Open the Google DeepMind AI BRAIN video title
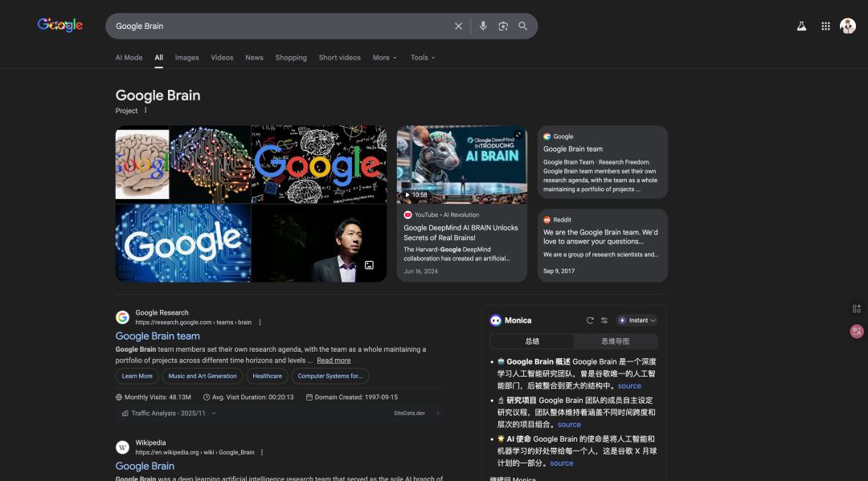The image size is (868, 481). pyautogui.click(x=461, y=233)
